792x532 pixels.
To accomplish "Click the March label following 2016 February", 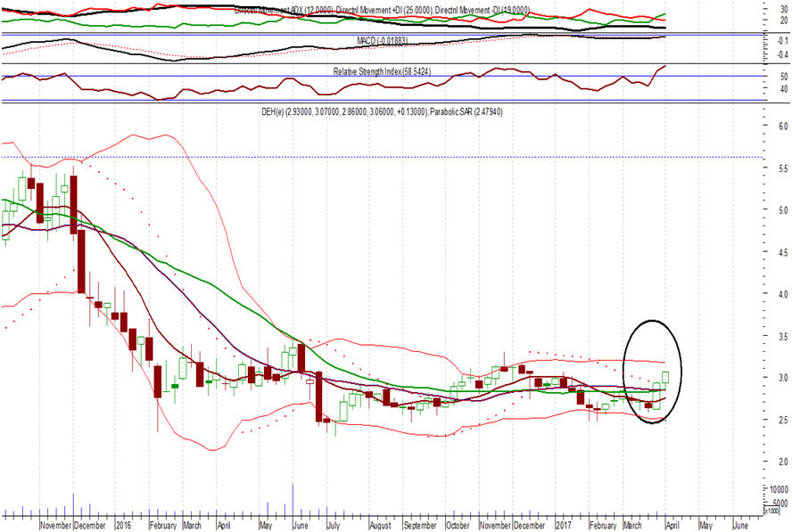I will pos(192,526).
